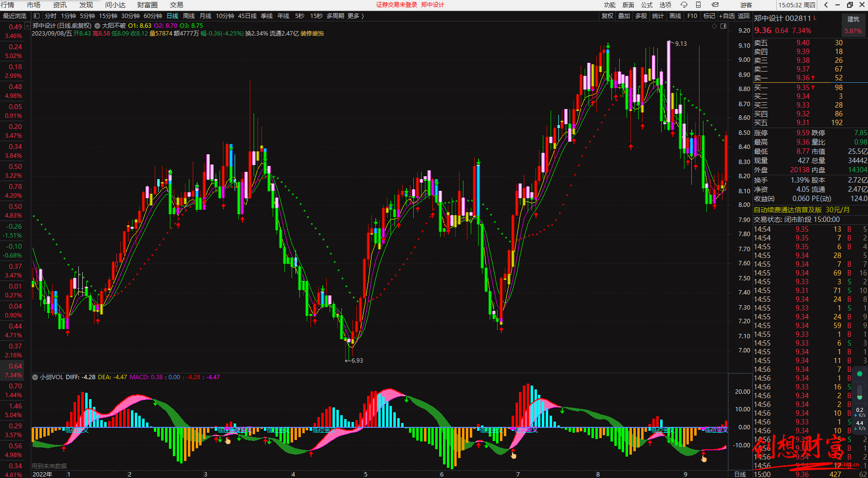The width and height of the screenshot is (868, 478).
Task: Click the diamond marker icon above chart
Action: click(715, 26)
